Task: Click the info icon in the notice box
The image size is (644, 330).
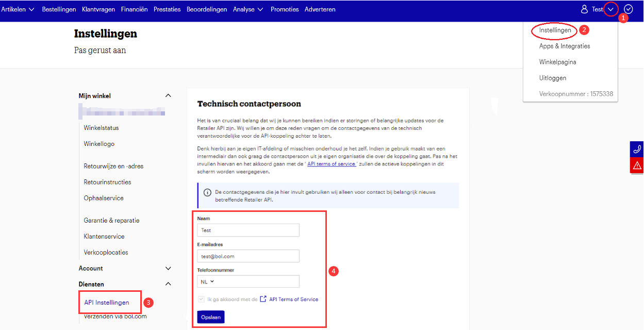Action: tap(207, 192)
